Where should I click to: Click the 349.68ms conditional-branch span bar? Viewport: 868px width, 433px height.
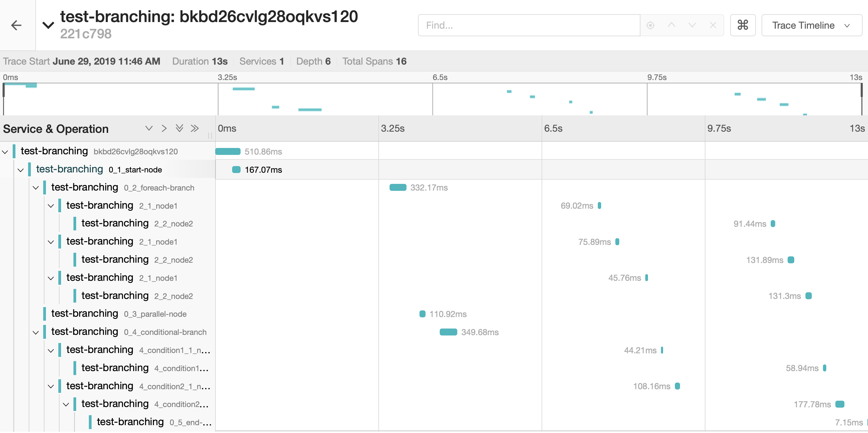(448, 332)
